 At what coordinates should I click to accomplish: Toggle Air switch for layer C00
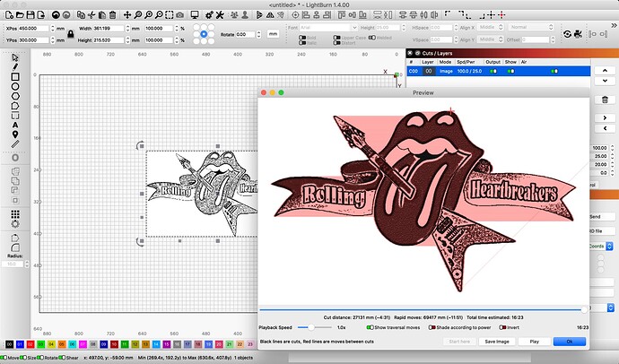(554, 72)
